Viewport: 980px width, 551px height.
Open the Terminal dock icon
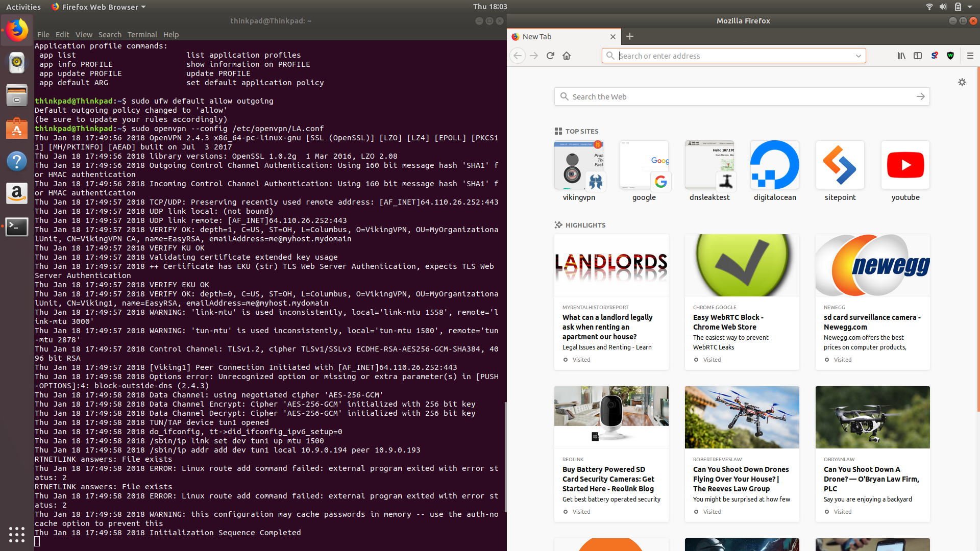tap(17, 227)
